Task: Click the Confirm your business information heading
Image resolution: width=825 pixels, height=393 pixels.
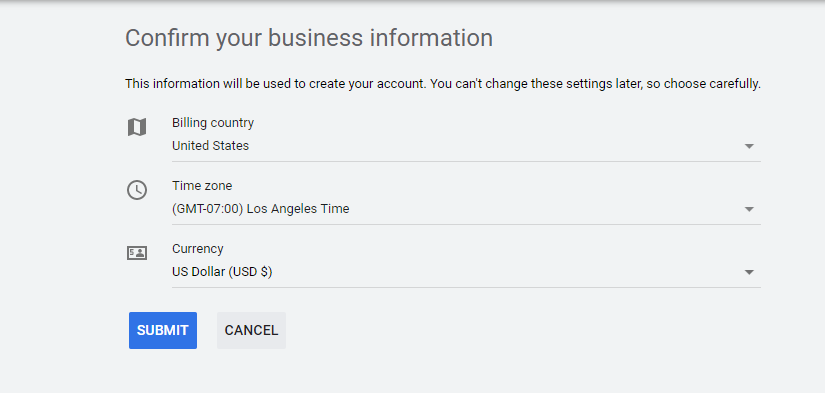Action: coord(309,38)
